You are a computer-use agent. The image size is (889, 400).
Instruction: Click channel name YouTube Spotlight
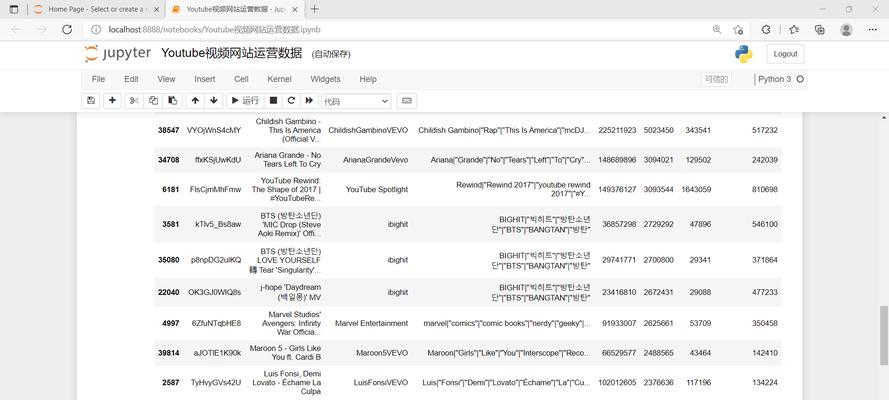tap(376, 189)
